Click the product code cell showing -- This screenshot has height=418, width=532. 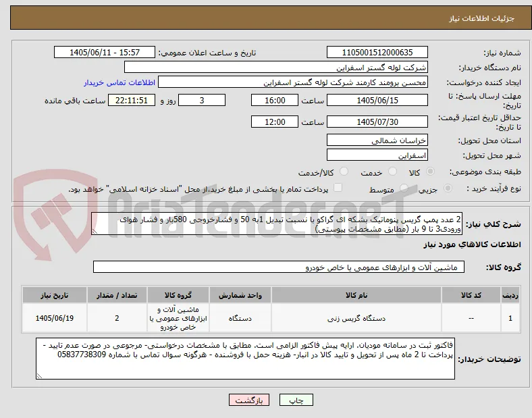coord(471,318)
